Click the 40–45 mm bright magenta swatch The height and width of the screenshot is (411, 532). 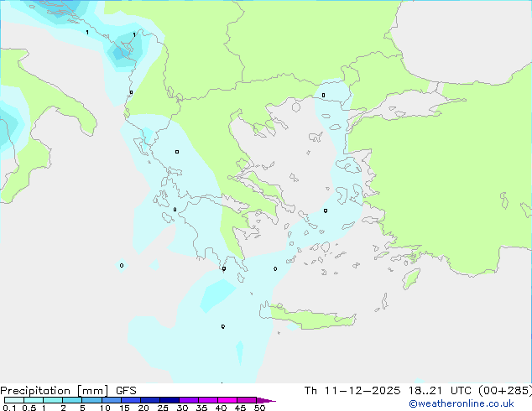tap(227, 400)
